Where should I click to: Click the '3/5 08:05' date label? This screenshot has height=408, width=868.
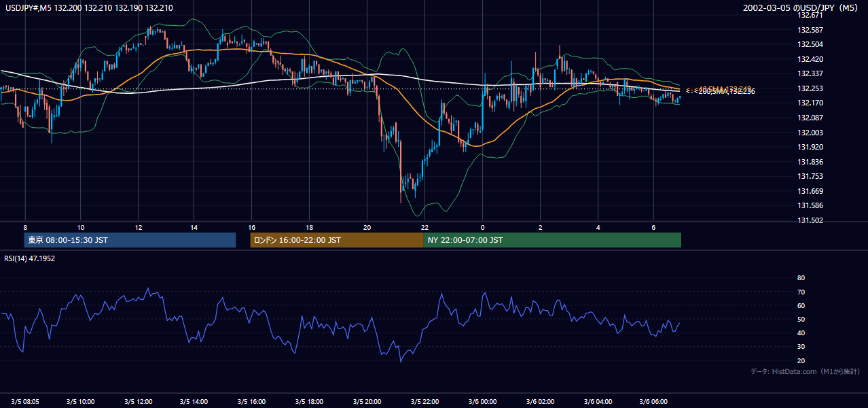click(24, 401)
